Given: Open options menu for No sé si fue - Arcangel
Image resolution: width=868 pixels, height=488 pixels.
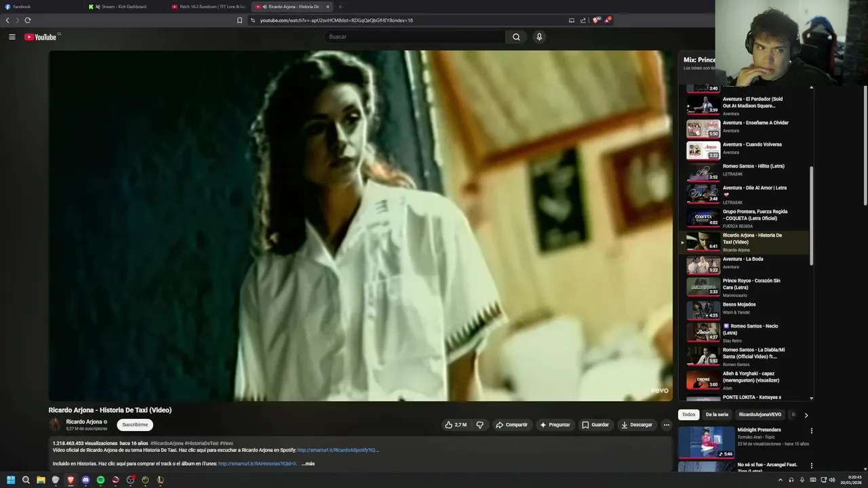Looking at the screenshot, I should [x=811, y=466].
